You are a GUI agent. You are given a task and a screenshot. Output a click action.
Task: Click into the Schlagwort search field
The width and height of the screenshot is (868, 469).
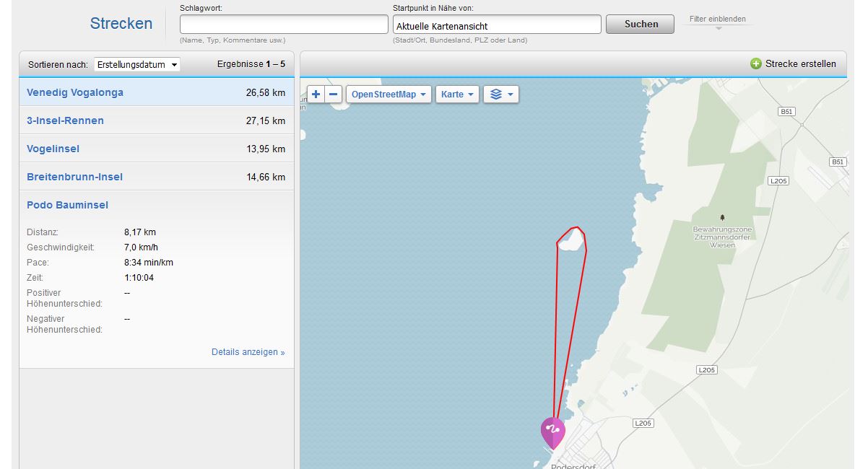click(284, 25)
